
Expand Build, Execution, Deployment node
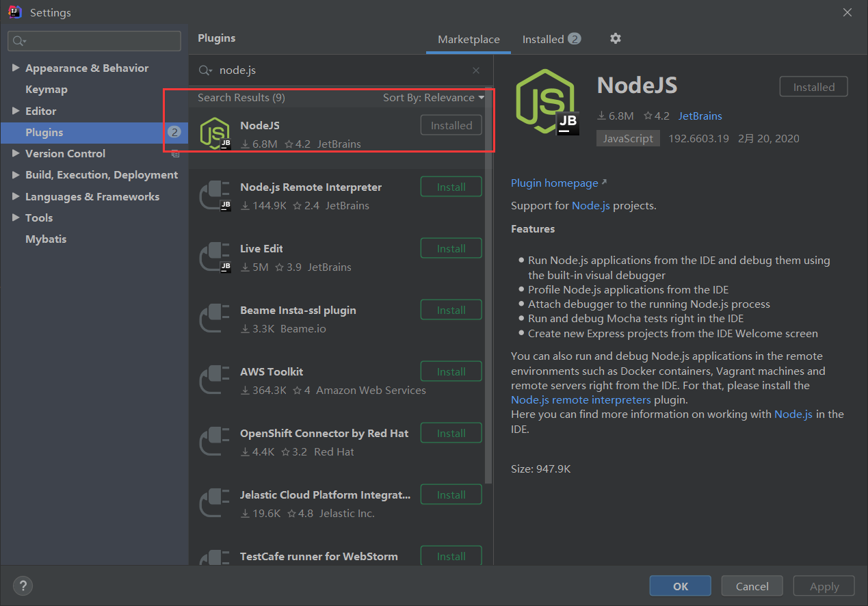(x=16, y=175)
